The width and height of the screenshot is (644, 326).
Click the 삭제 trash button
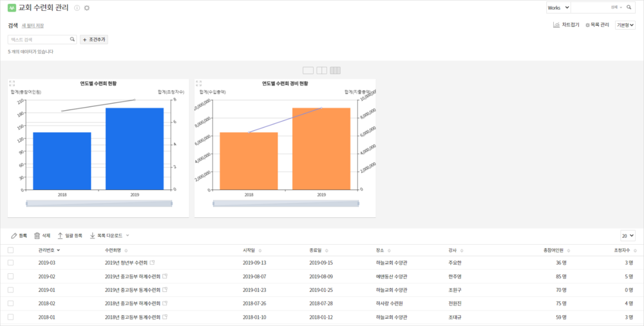click(42, 236)
